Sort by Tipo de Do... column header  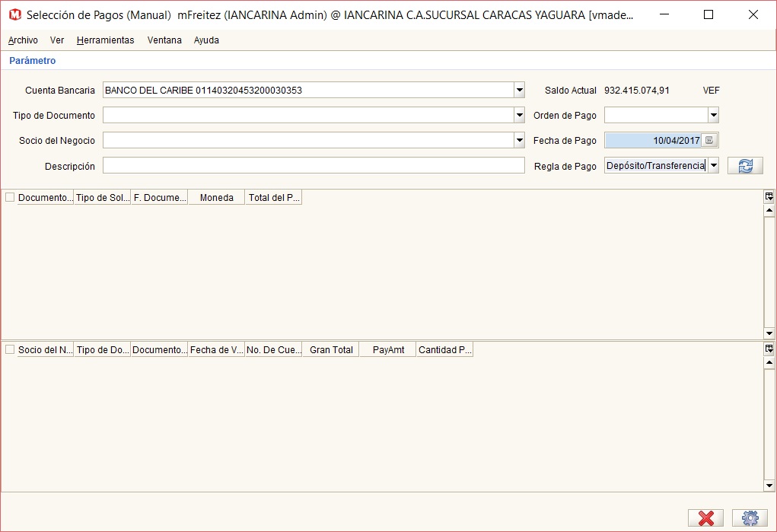103,349
